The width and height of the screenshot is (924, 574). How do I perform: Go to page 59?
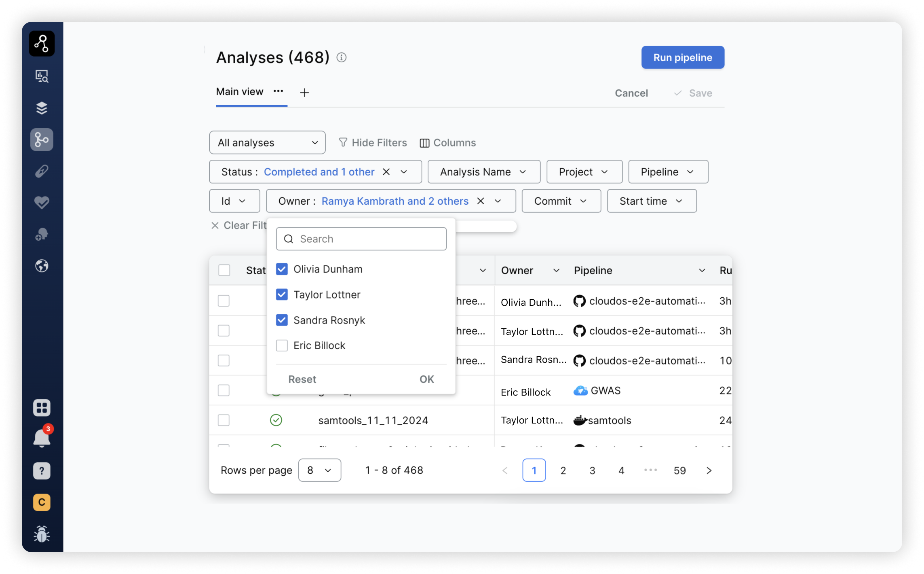tap(679, 470)
